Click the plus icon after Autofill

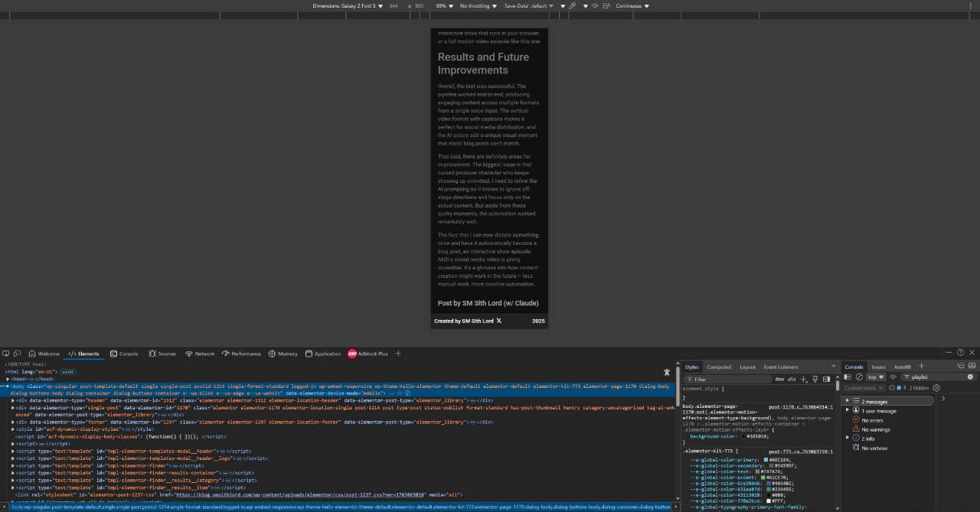point(921,367)
